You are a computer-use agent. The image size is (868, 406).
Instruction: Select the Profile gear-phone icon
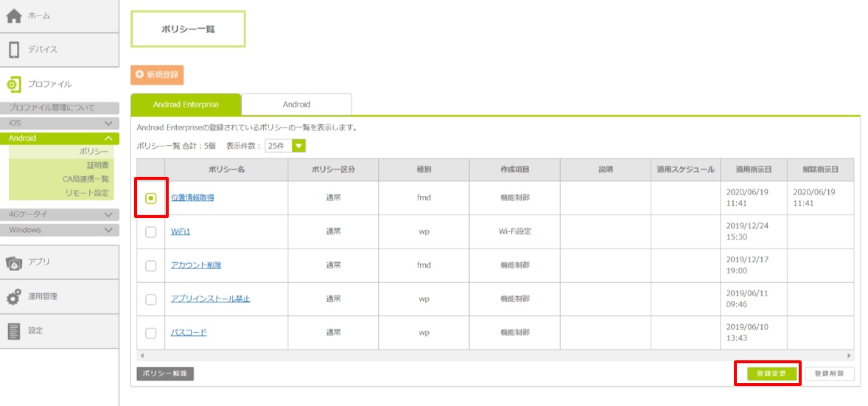[14, 84]
